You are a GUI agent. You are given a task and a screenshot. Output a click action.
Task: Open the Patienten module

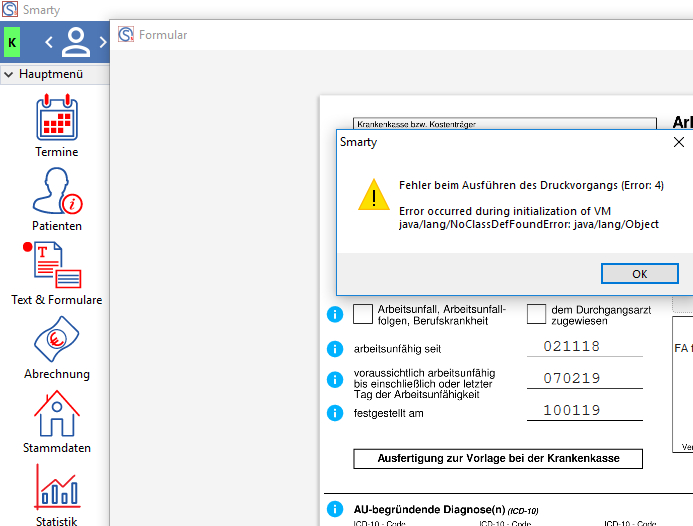coord(57,199)
